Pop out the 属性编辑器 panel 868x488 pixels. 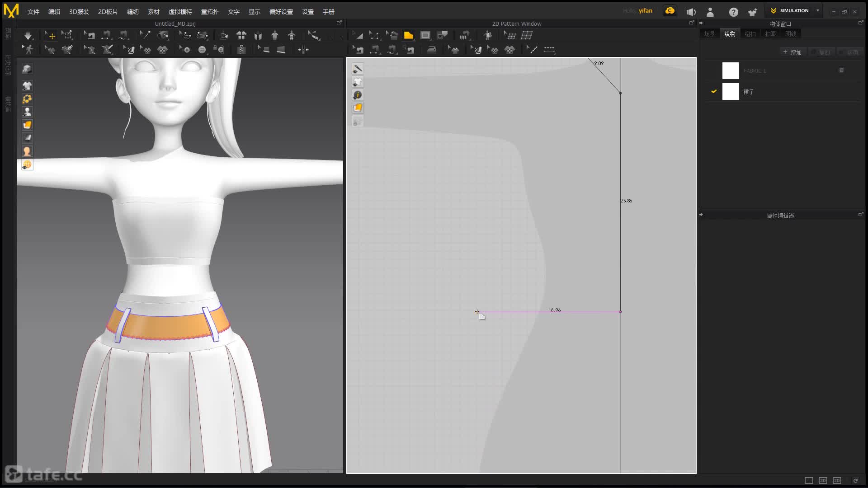tap(860, 215)
